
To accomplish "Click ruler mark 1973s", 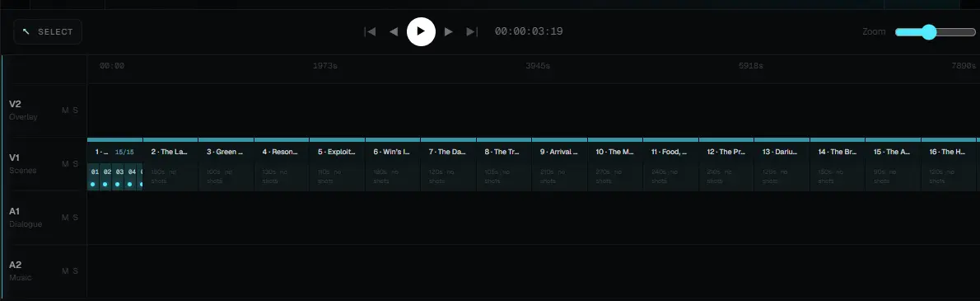I will [x=325, y=66].
